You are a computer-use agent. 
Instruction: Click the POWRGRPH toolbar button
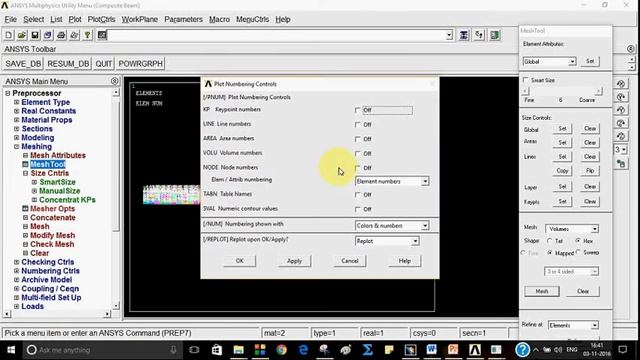(141, 64)
